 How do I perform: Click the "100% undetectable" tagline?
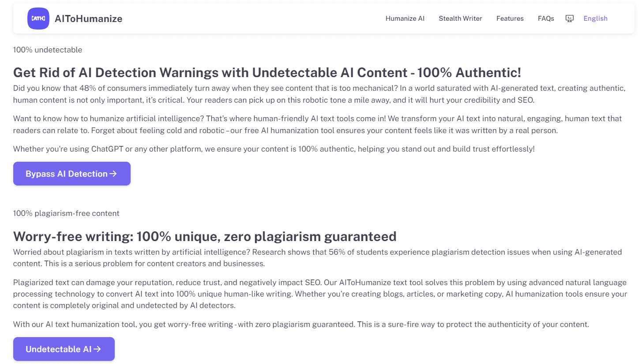tap(47, 50)
